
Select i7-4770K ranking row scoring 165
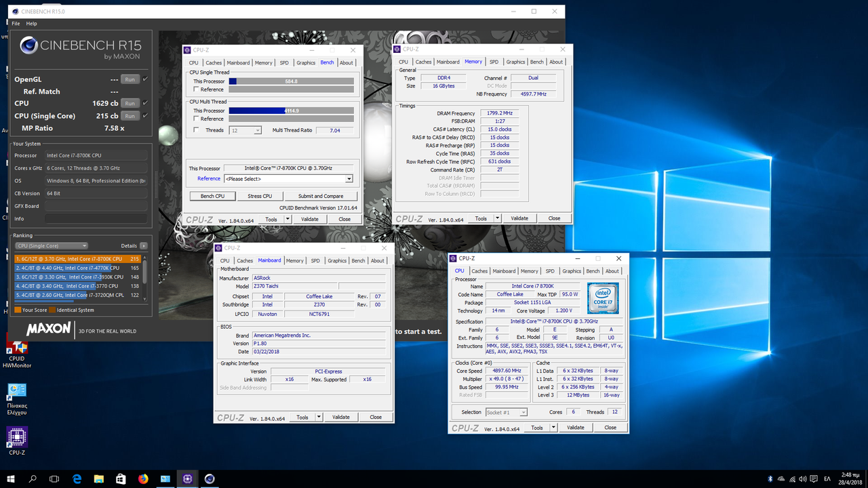coord(77,268)
